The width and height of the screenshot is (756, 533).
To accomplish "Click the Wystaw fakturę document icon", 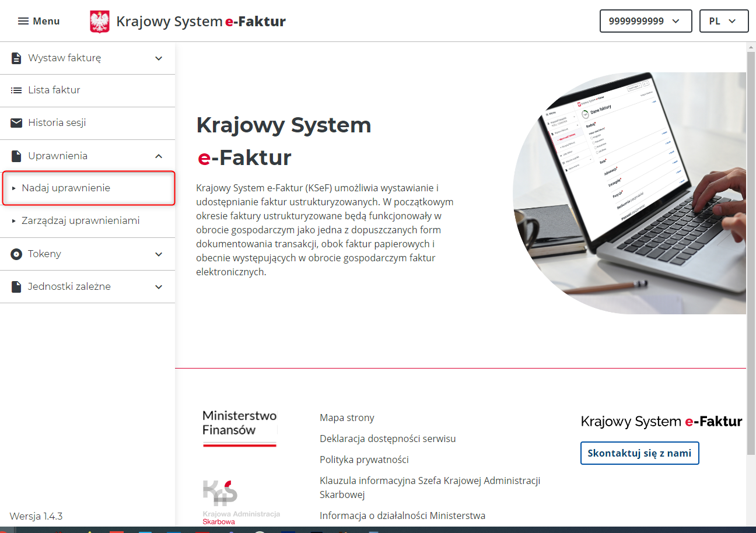I will 16,58.
